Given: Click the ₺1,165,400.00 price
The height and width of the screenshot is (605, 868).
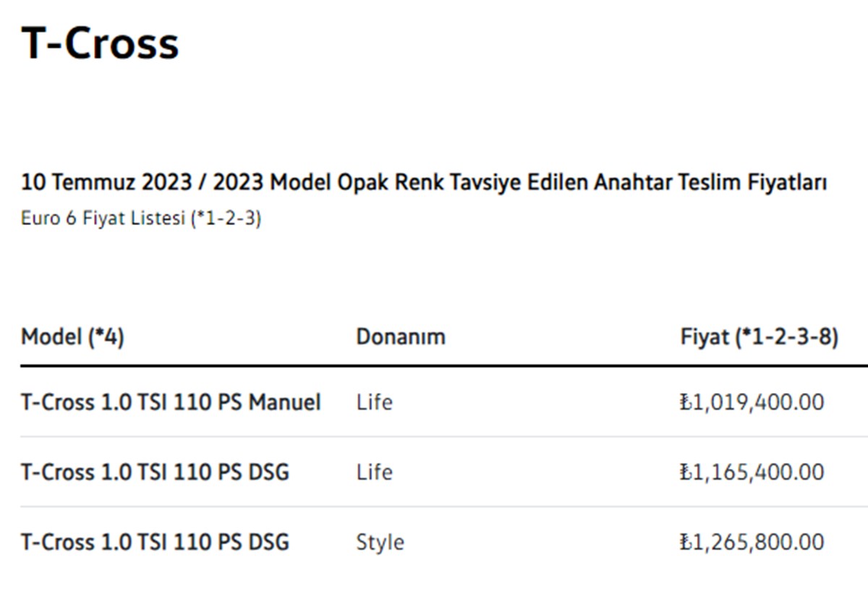Looking at the screenshot, I should pos(752,473).
